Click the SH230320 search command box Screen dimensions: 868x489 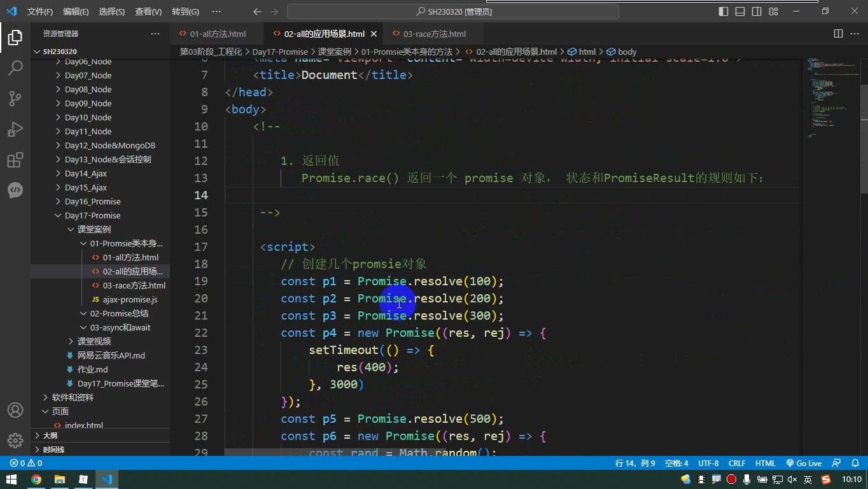(x=453, y=11)
